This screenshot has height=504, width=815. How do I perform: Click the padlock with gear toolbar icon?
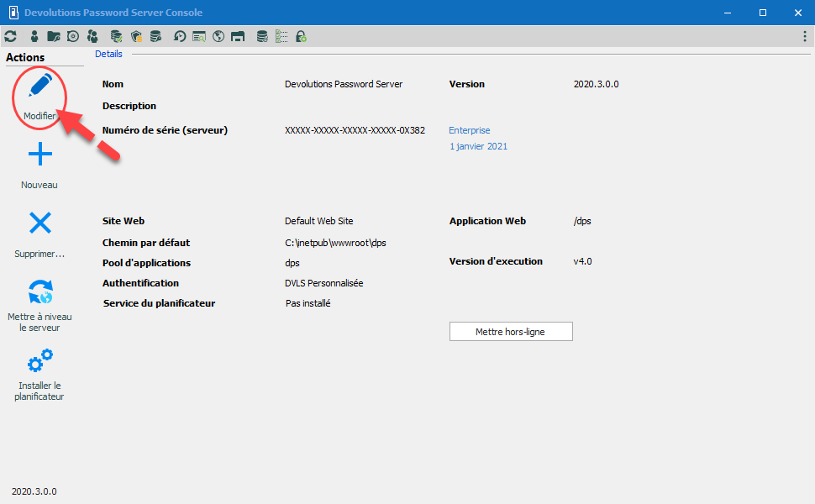coord(301,36)
